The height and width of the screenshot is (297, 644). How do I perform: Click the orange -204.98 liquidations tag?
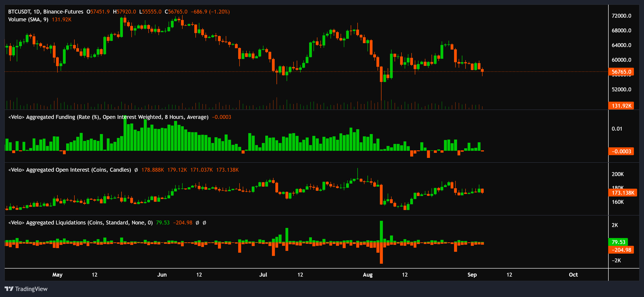coord(621,250)
